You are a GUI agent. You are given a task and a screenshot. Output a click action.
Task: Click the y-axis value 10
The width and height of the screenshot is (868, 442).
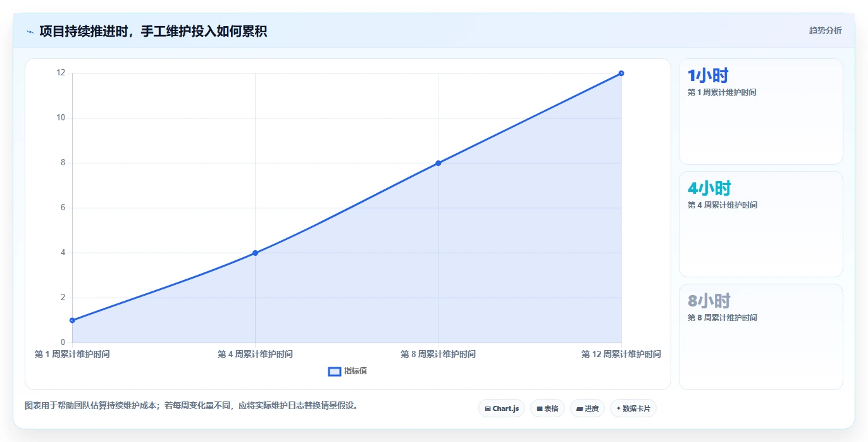(x=61, y=118)
